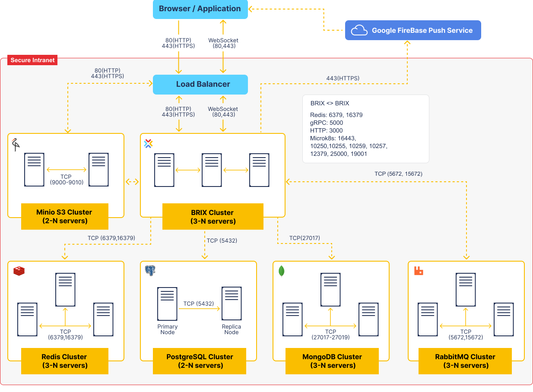Image resolution: width=533 pixels, height=392 pixels.
Task: Click the cloud icon on Firebase Push Service
Action: pos(358,30)
